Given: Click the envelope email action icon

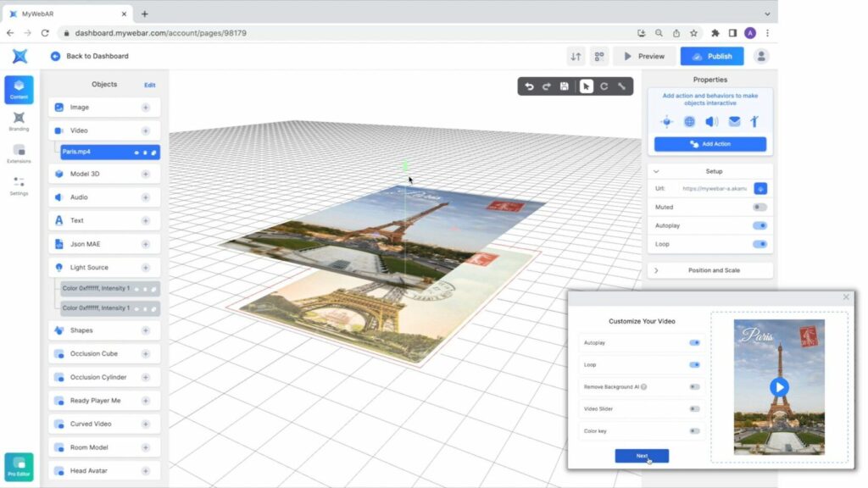Looking at the screenshot, I should [x=734, y=122].
